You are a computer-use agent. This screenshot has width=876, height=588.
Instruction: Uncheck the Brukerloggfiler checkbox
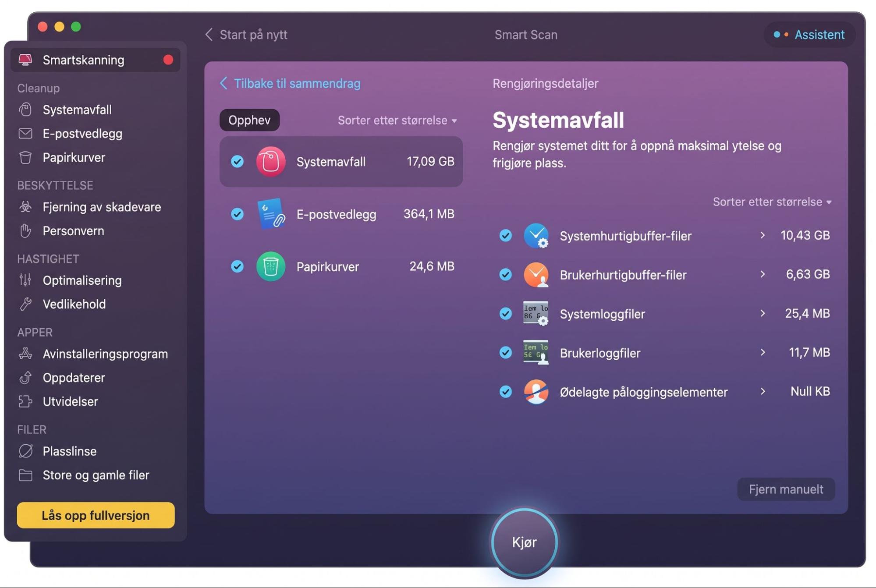point(506,353)
